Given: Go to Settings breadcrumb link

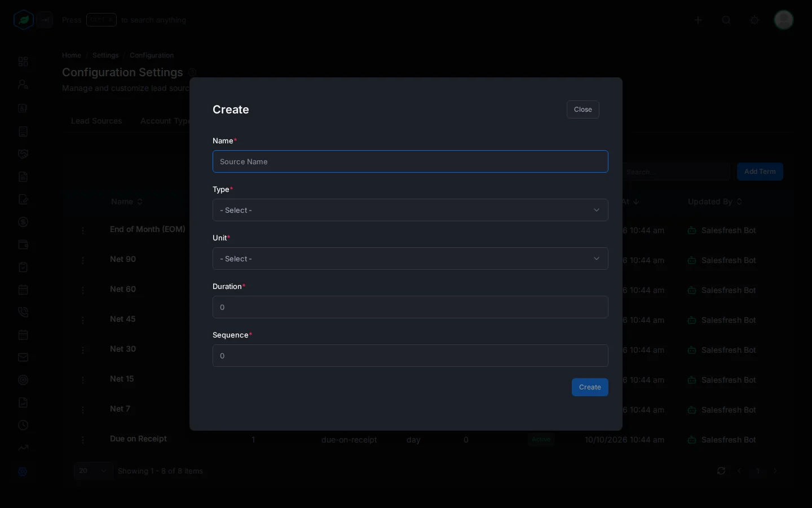Looking at the screenshot, I should coord(105,55).
